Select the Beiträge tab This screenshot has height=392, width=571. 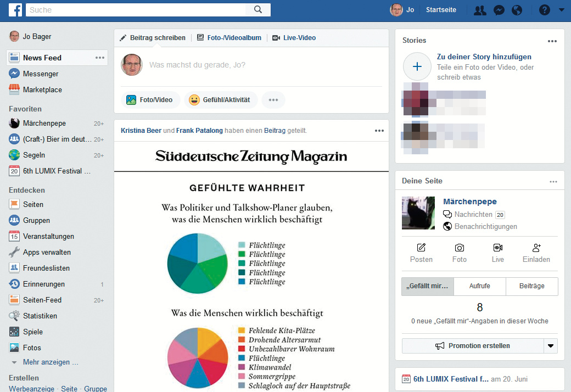(531, 286)
